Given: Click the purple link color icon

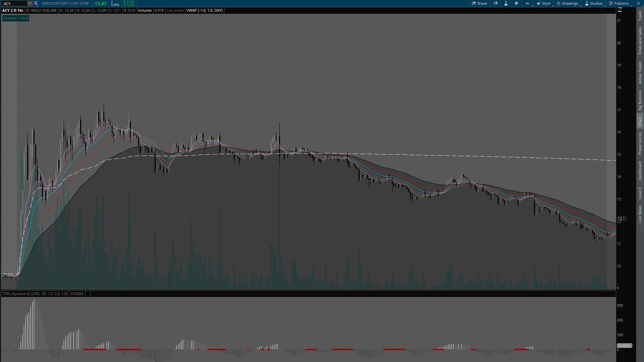Looking at the screenshot, I should click(x=36, y=3).
